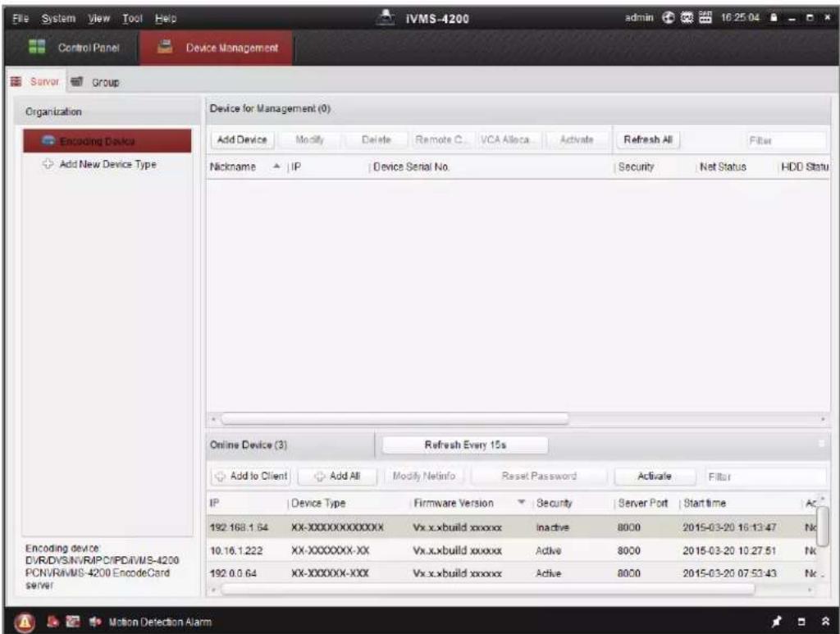840x634 pixels.
Task: Click the managed device list horizontal scrollbar
Action: pyautogui.click(x=395, y=419)
